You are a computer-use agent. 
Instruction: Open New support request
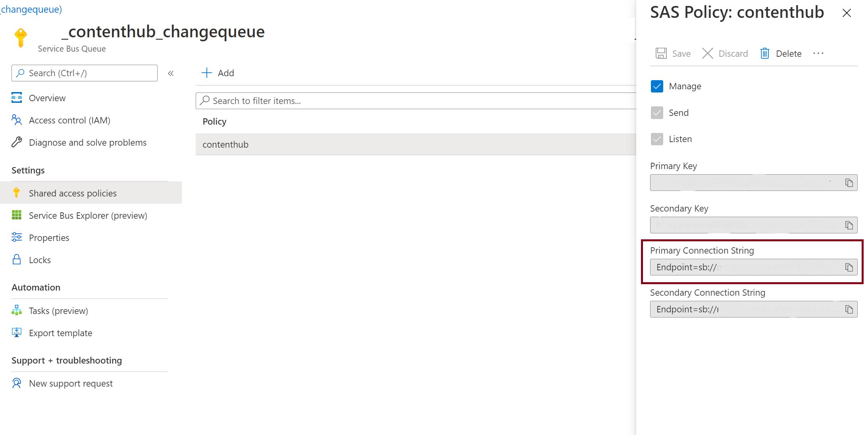71,383
